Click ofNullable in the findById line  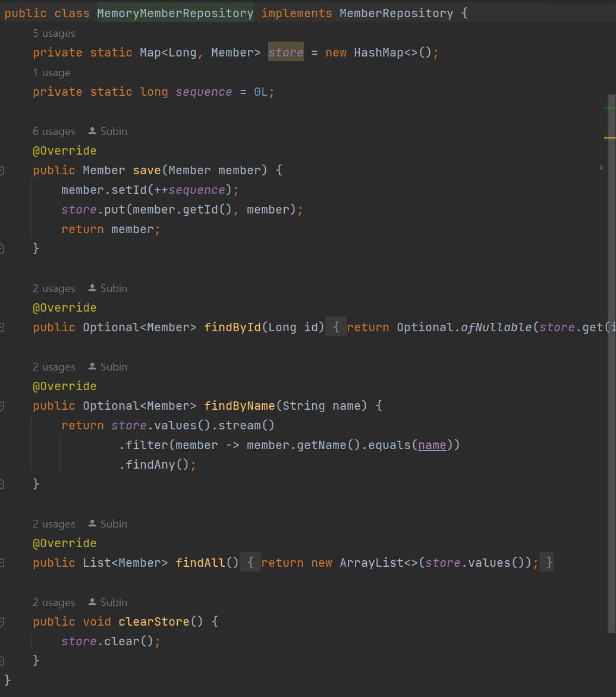pyautogui.click(x=496, y=327)
